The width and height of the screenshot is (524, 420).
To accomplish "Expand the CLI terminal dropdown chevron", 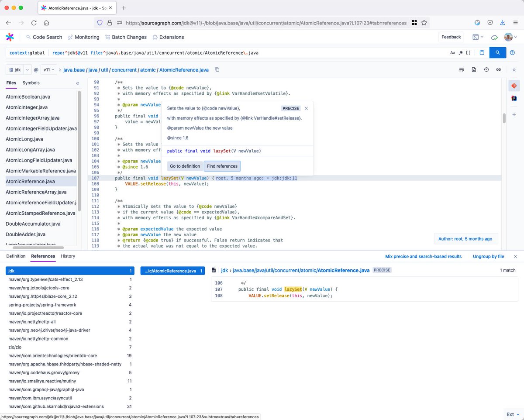I will [482, 37].
